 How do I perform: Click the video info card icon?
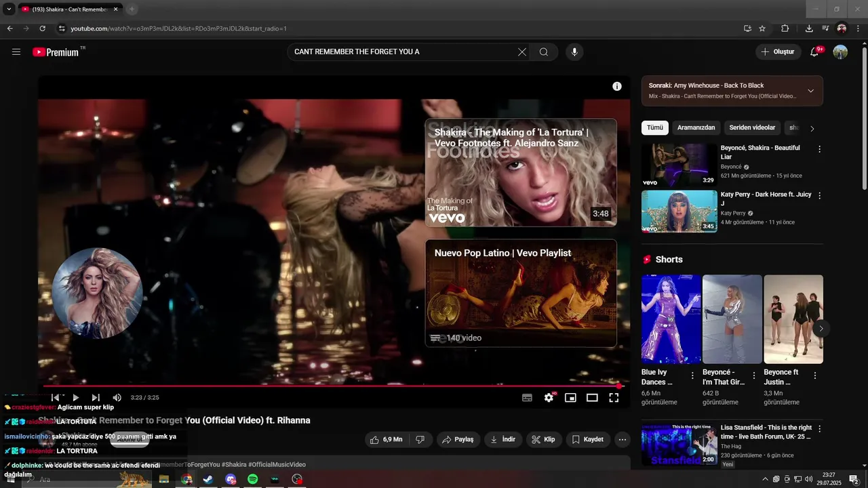coord(617,86)
